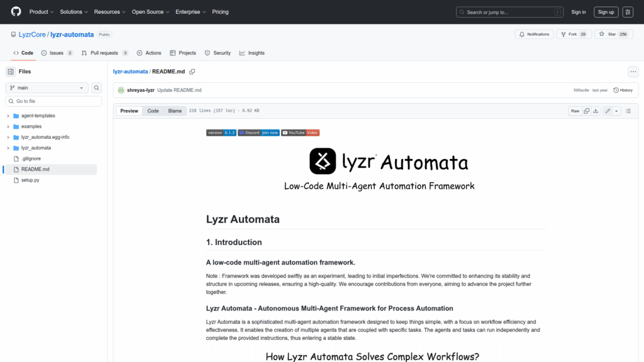Screen dimensions: 644x362
Task: Open the History link for this file
Action: coord(623,90)
